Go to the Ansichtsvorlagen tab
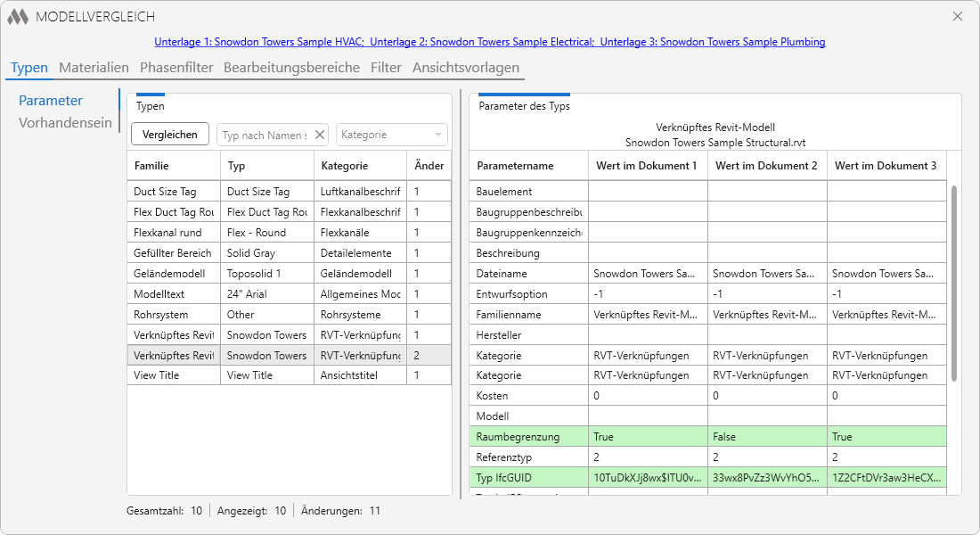 point(466,68)
